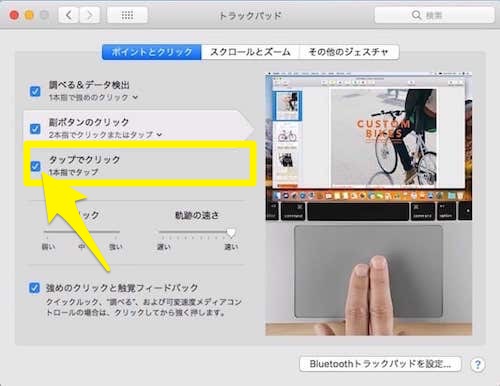500x386 pixels.
Task: Open the その他のジェスチャ tab
Action: [x=349, y=52]
